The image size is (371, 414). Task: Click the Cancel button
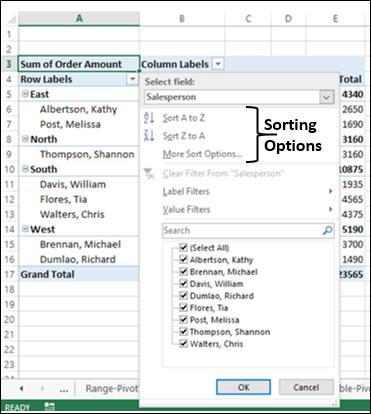[x=306, y=387]
